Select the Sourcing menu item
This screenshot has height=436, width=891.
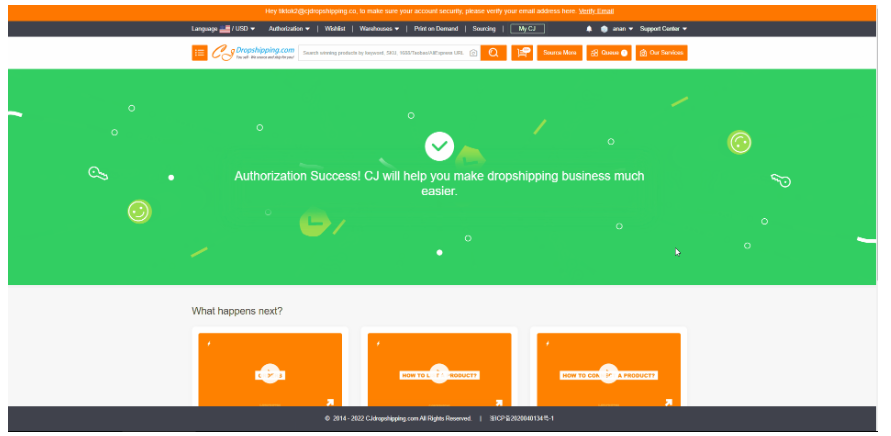click(484, 29)
